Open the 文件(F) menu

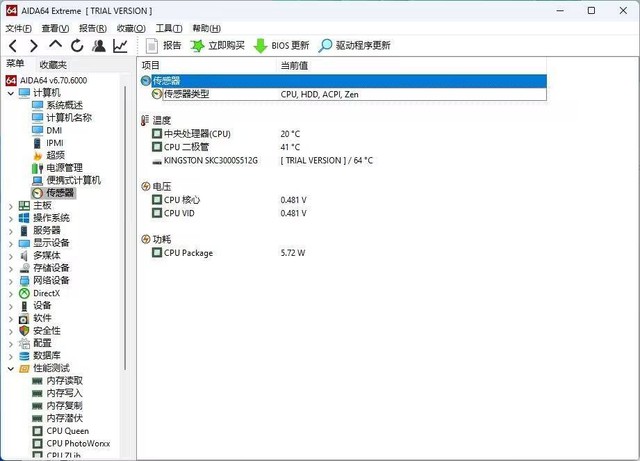pos(18,28)
